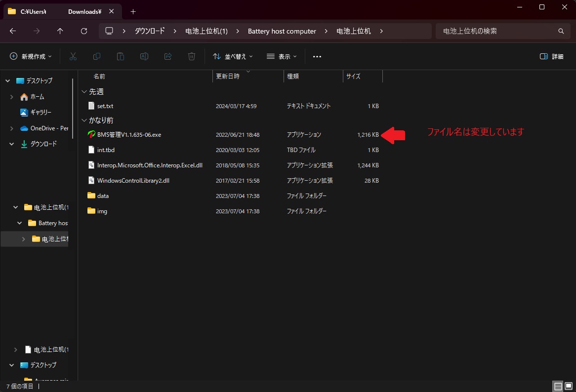The image size is (576, 392).
Task: Collapse the かなり前 group
Action: tap(84, 120)
